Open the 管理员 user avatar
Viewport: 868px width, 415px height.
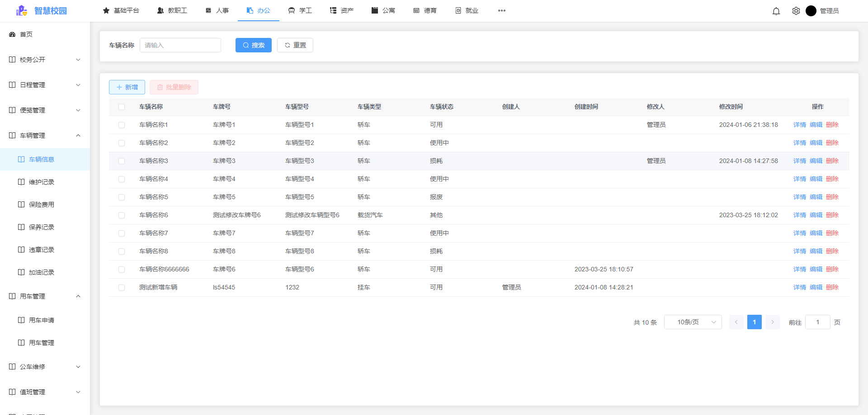click(811, 11)
